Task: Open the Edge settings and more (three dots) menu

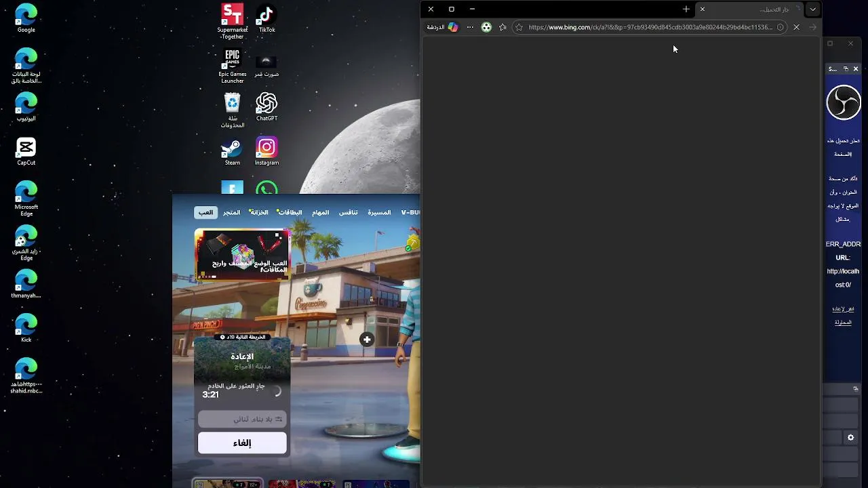Action: 470,27
